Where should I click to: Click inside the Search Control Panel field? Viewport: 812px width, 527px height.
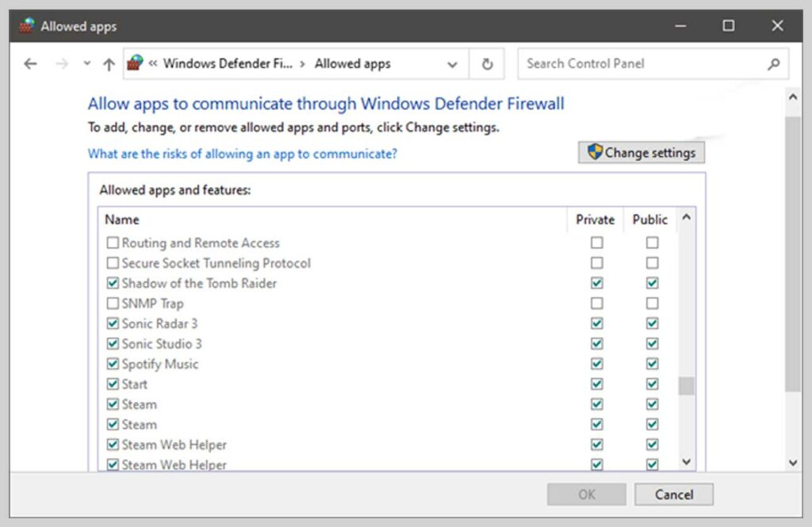(x=626, y=63)
